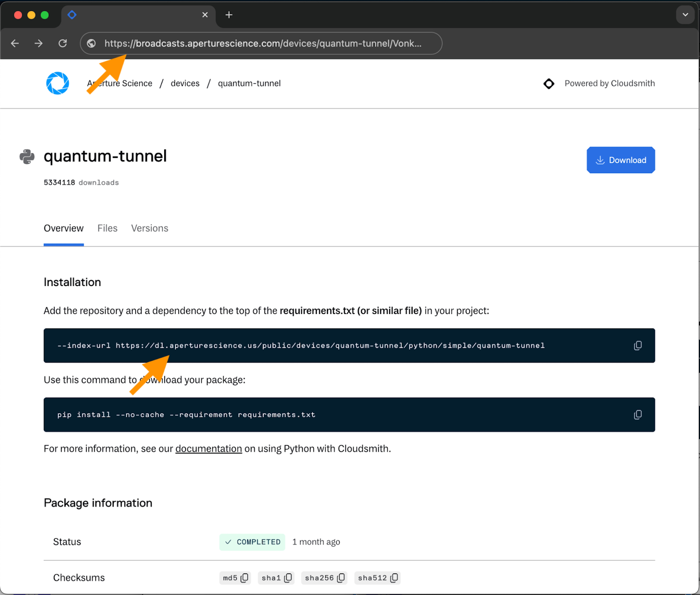
Task: Click the macOS green fullscreen window button
Action: [x=44, y=15]
